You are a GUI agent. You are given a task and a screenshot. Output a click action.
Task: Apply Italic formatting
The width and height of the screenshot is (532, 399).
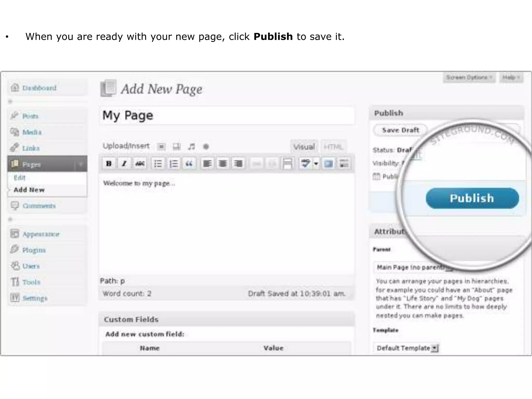click(x=124, y=163)
